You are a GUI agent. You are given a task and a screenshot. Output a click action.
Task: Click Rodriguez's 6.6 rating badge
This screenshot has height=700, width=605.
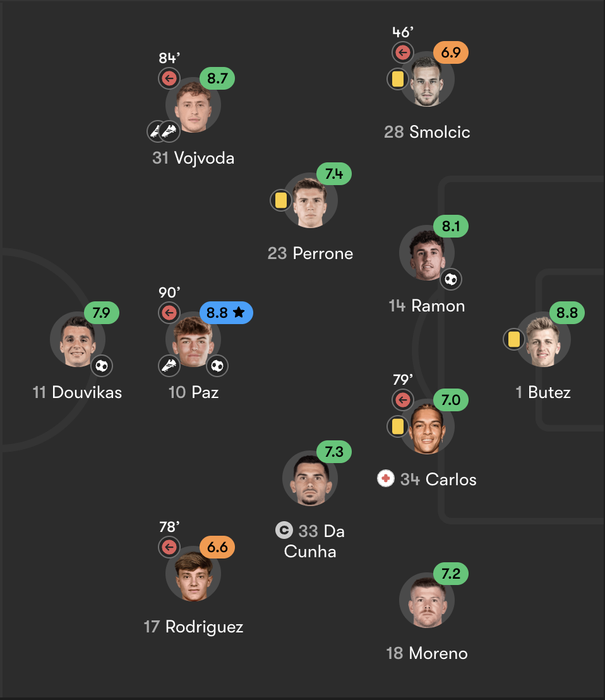point(217,547)
